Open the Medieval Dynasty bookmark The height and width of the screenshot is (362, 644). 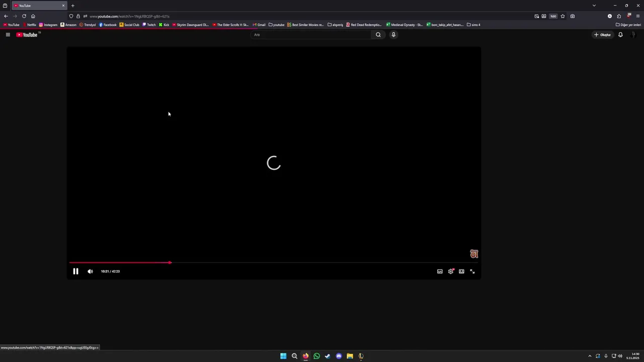pyautogui.click(x=405, y=25)
